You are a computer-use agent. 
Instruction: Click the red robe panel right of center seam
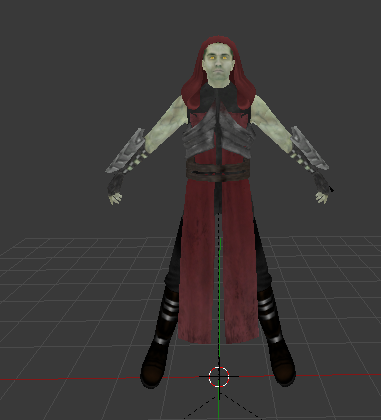(x=241, y=263)
